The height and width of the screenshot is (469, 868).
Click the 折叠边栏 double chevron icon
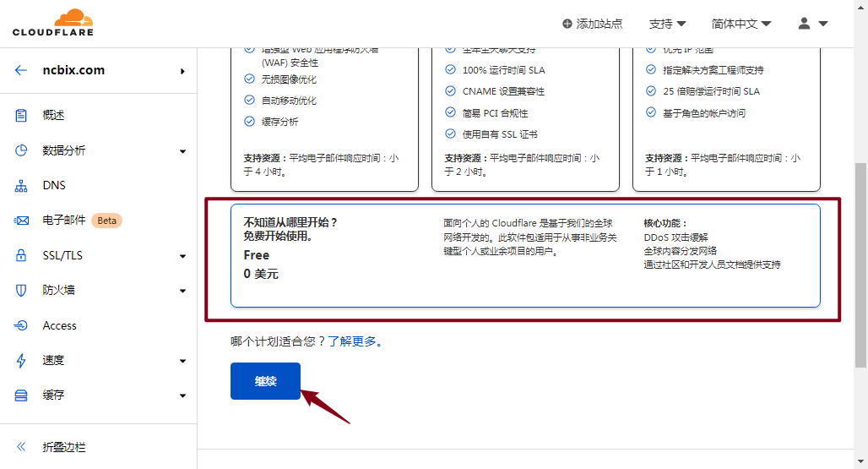point(21,447)
